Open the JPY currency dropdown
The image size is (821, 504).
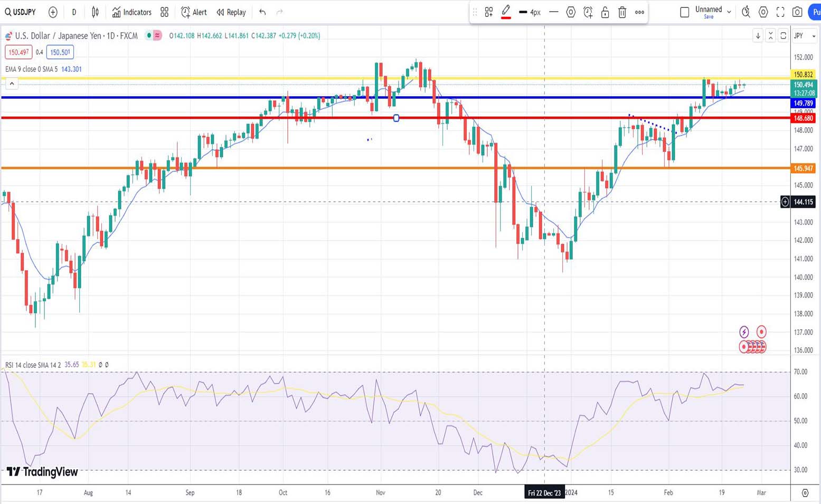pos(805,36)
